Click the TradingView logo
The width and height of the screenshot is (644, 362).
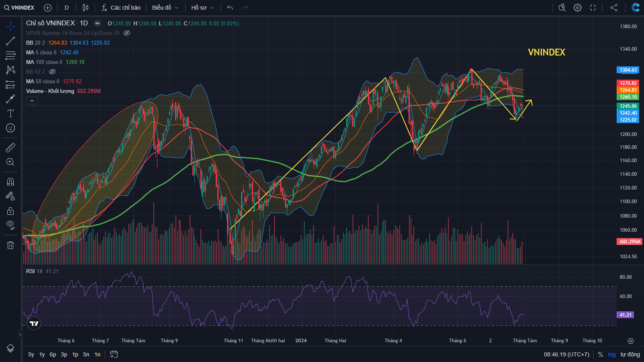pyautogui.click(x=34, y=323)
